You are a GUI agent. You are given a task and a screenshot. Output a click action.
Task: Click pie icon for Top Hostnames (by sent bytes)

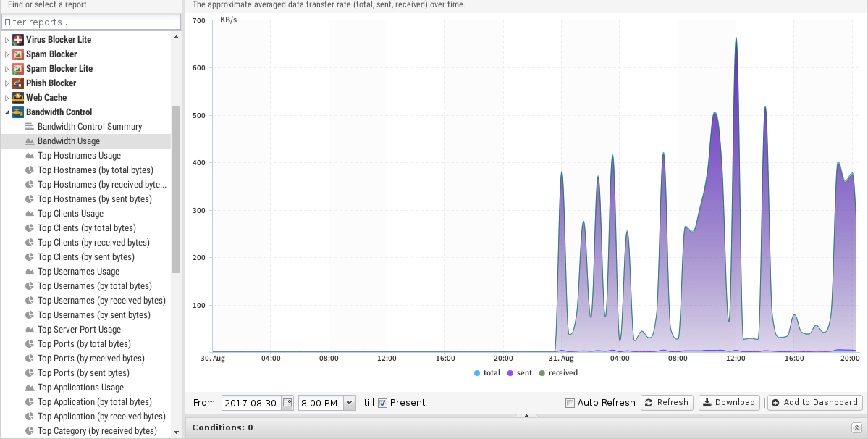pyautogui.click(x=30, y=198)
